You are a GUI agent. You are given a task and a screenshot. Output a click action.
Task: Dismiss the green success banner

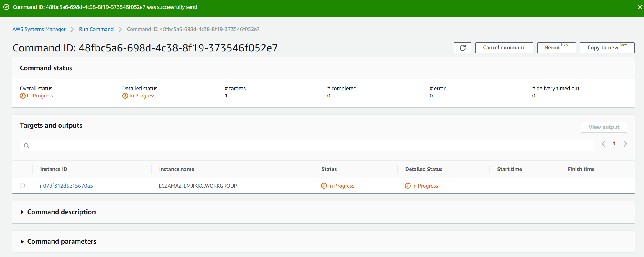640,7
